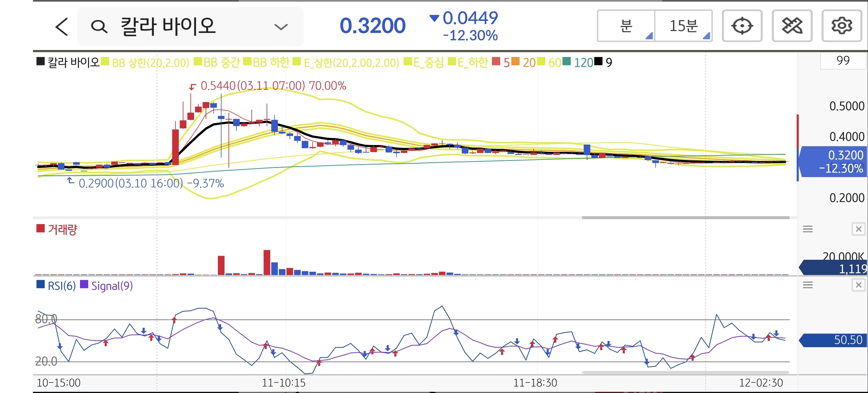Viewport: 868px width, 393px height.
Task: Close the RSI indicator panel
Action: [858, 285]
